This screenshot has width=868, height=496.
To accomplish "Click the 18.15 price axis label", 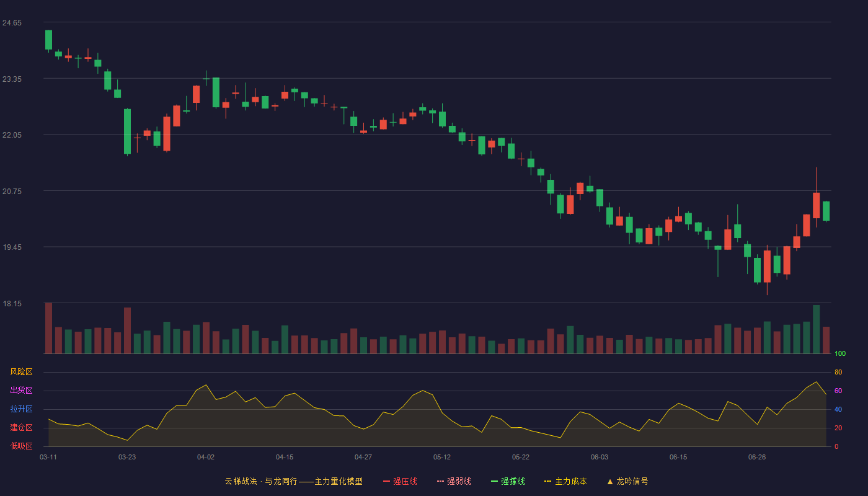I will 12,304.
